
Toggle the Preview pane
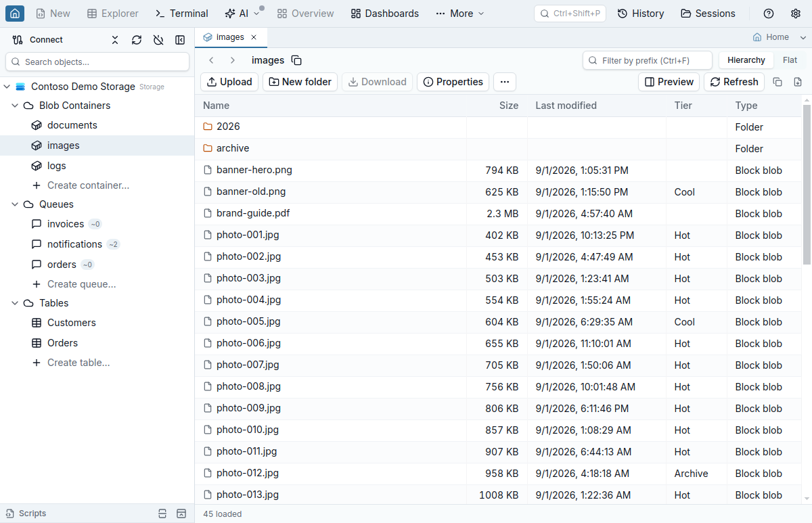coord(669,82)
